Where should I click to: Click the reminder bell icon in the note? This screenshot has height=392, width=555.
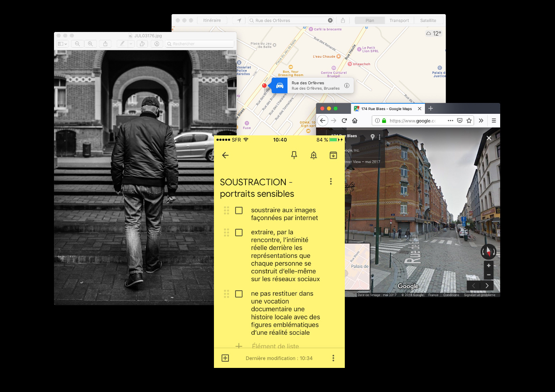(314, 155)
